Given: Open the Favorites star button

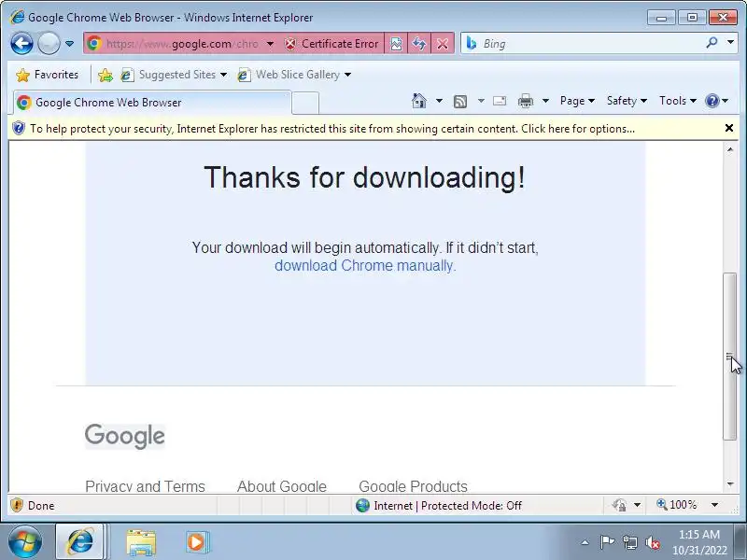Looking at the screenshot, I should click(47, 75).
